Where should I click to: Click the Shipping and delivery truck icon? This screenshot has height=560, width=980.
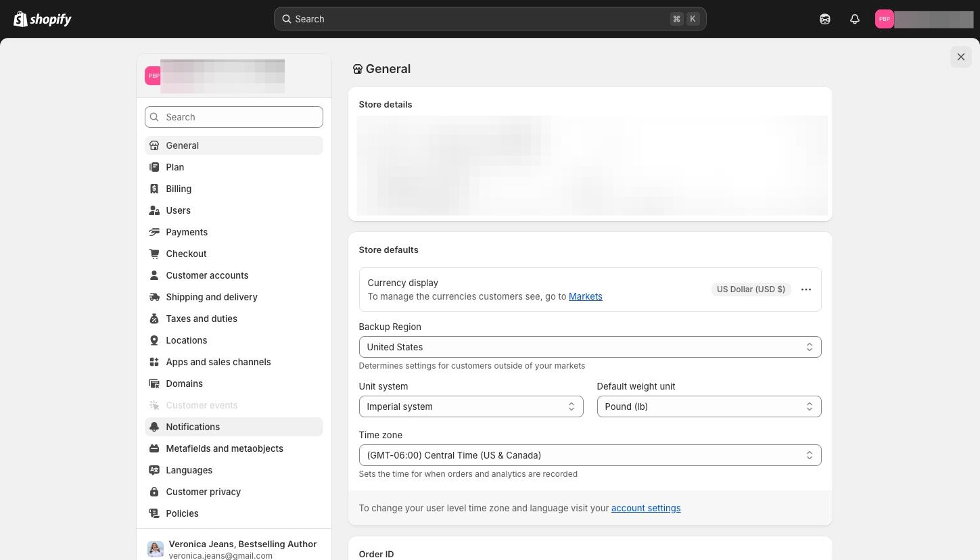pyautogui.click(x=154, y=297)
